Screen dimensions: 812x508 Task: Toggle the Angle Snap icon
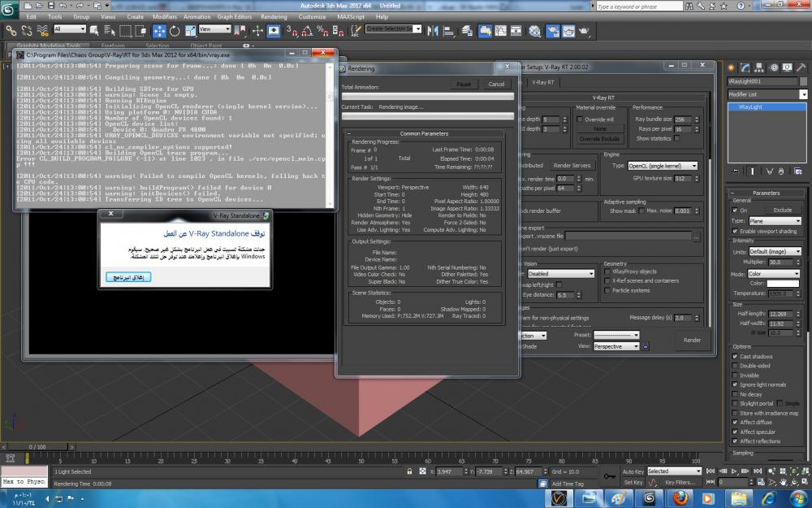[x=307, y=31]
